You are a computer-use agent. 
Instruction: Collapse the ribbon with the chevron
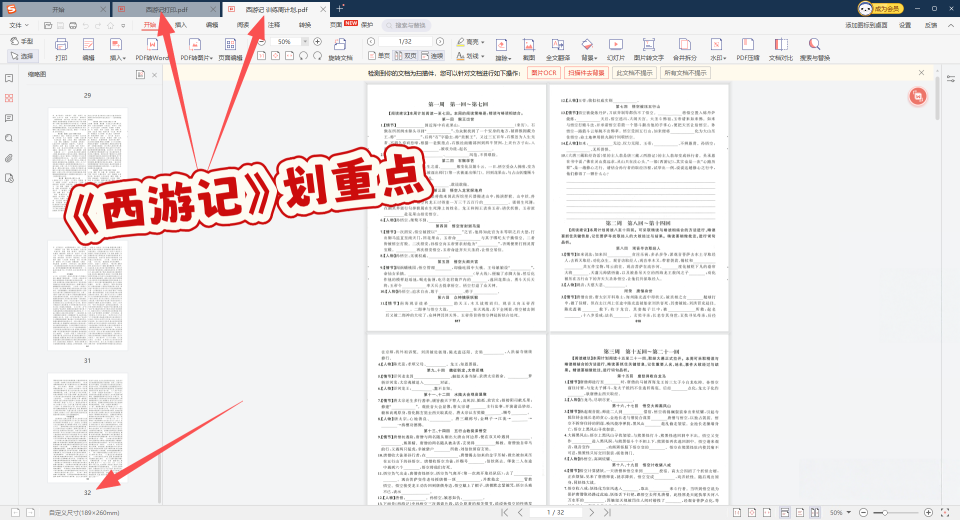950,25
